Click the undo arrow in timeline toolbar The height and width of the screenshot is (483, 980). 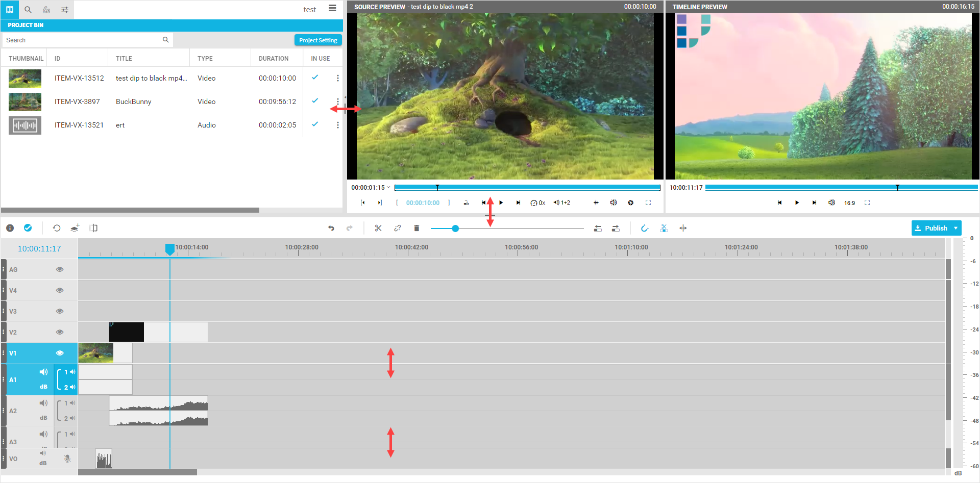pyautogui.click(x=331, y=228)
